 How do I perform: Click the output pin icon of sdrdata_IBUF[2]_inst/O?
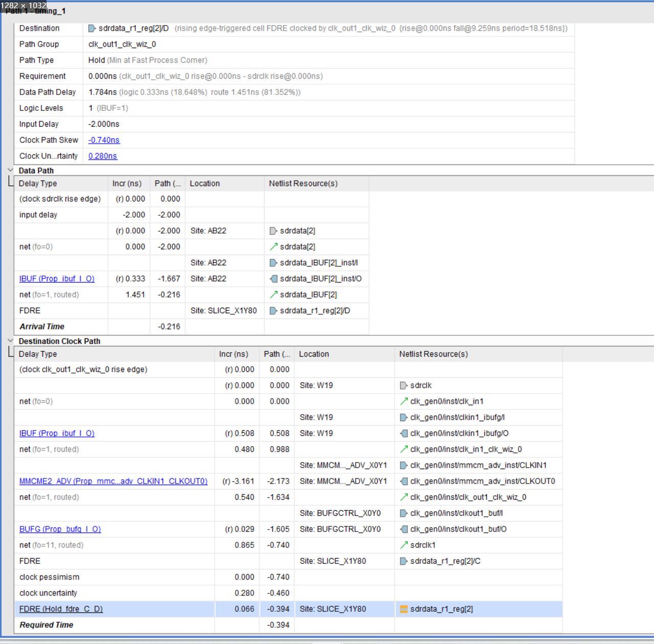[273, 279]
